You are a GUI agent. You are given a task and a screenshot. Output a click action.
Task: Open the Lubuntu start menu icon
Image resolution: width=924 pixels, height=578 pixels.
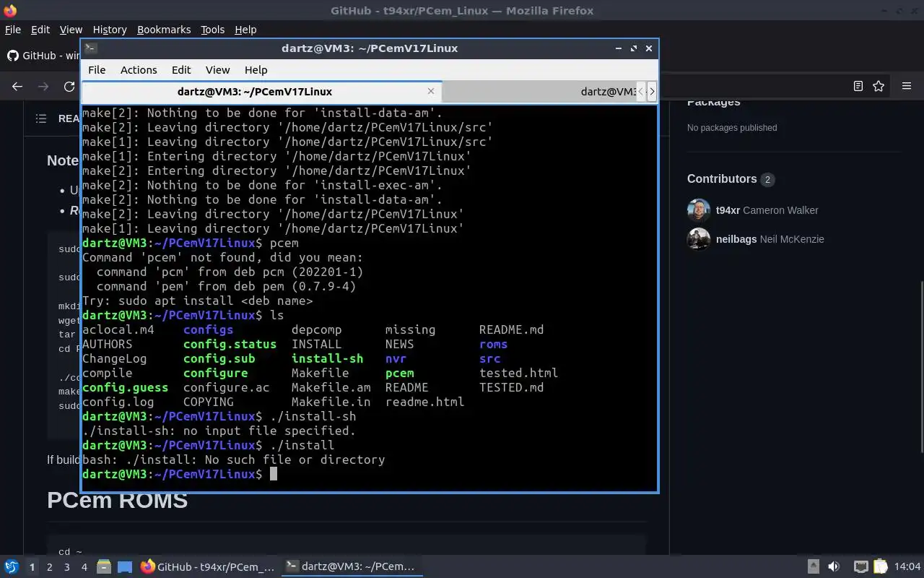coord(12,567)
